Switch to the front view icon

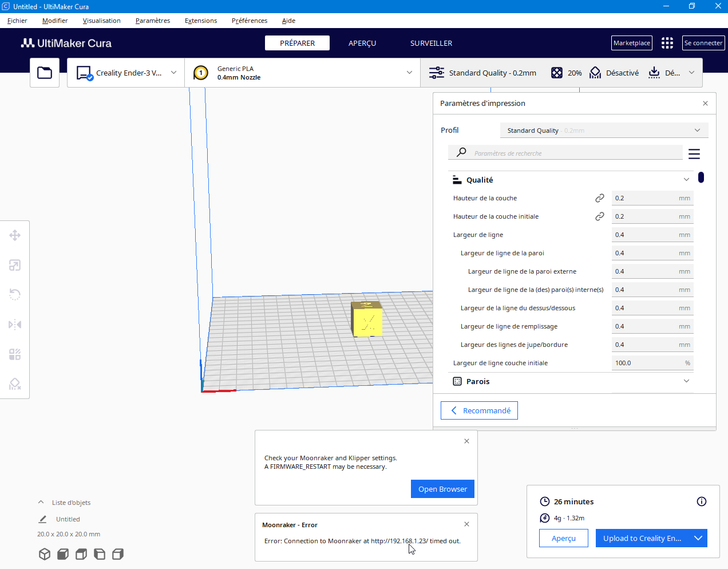point(63,554)
